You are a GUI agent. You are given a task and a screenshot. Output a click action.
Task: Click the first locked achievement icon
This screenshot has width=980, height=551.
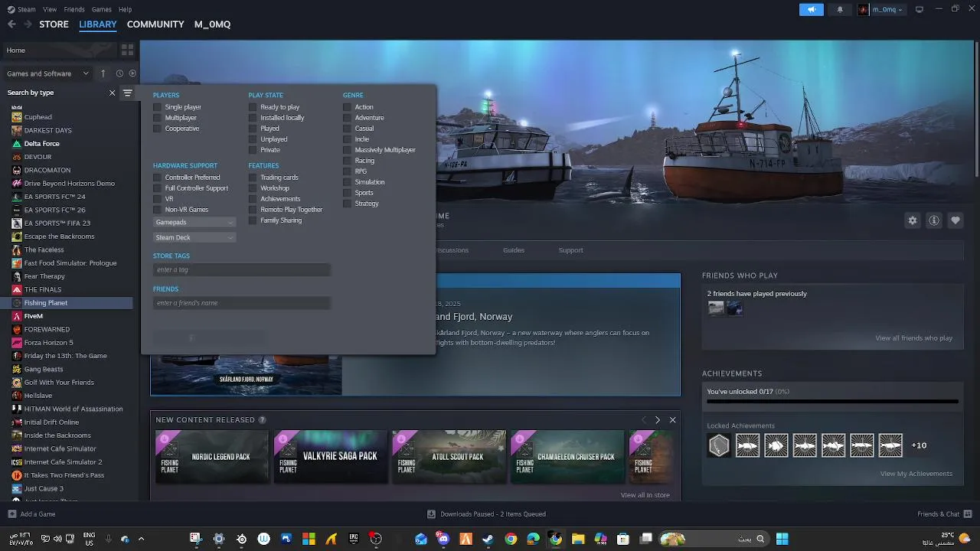(x=719, y=445)
